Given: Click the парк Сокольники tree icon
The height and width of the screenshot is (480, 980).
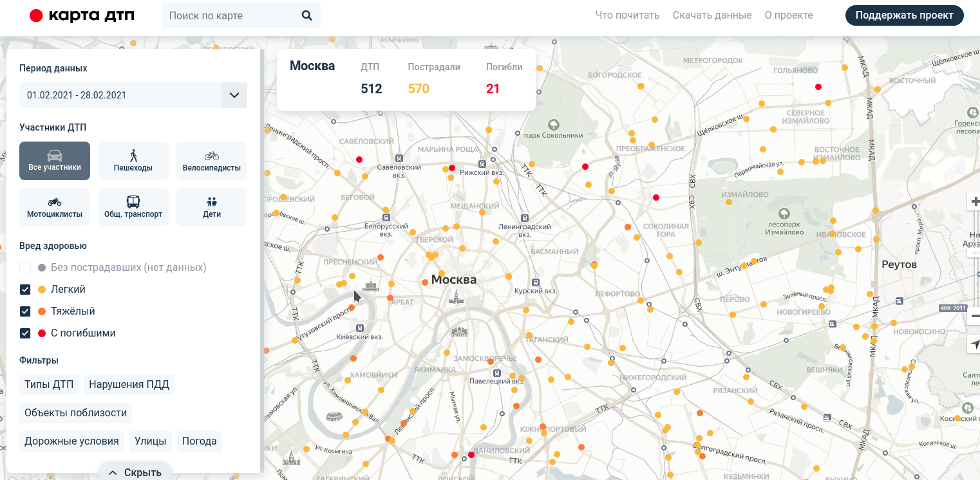Looking at the screenshot, I should click(x=552, y=124).
